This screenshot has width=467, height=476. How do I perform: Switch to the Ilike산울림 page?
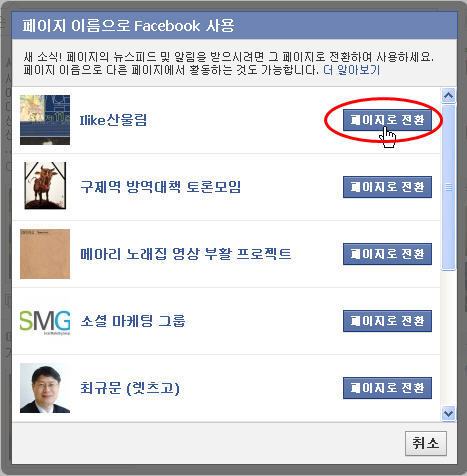click(x=387, y=120)
